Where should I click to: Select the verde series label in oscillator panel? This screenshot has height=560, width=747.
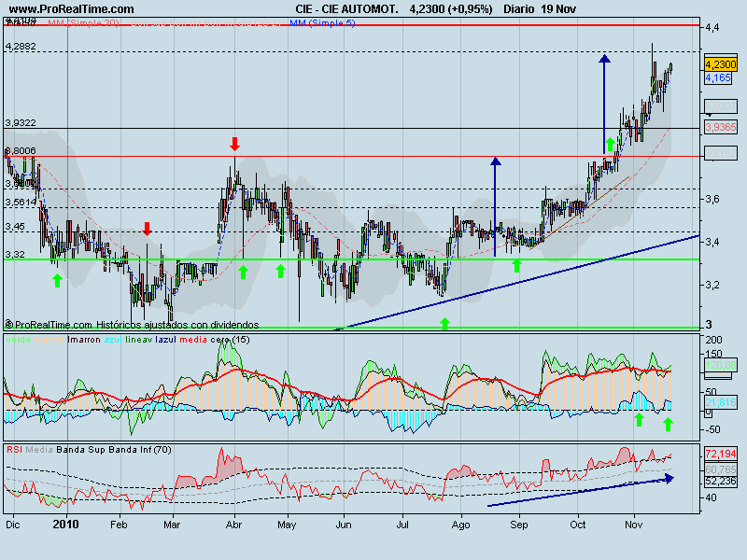pos(19,340)
